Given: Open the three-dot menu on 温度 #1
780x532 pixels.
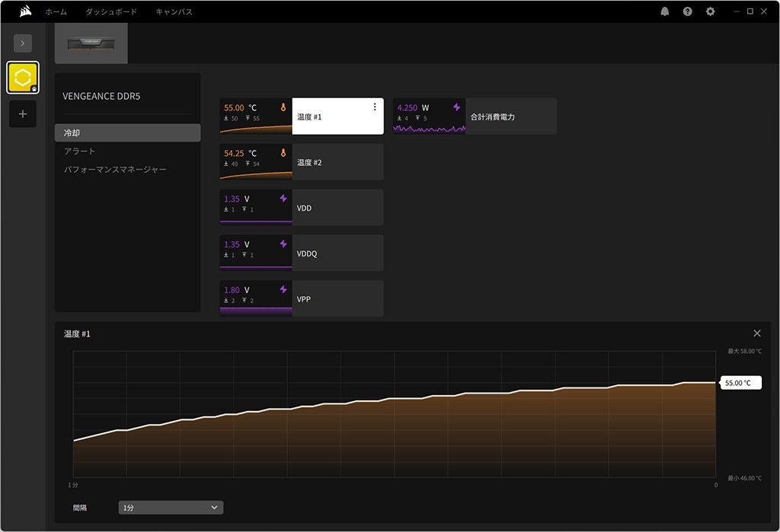Looking at the screenshot, I should (375, 107).
